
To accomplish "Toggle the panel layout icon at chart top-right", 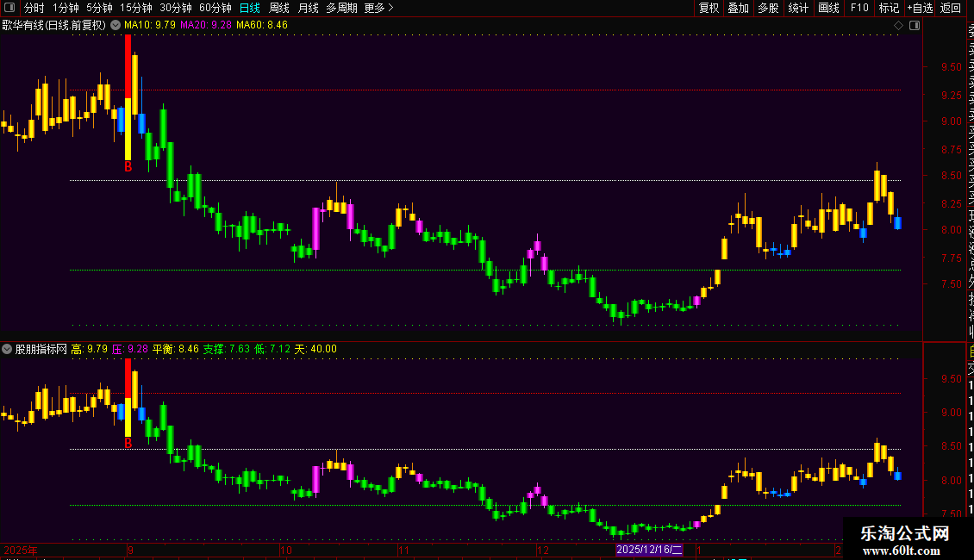I will click(x=915, y=26).
